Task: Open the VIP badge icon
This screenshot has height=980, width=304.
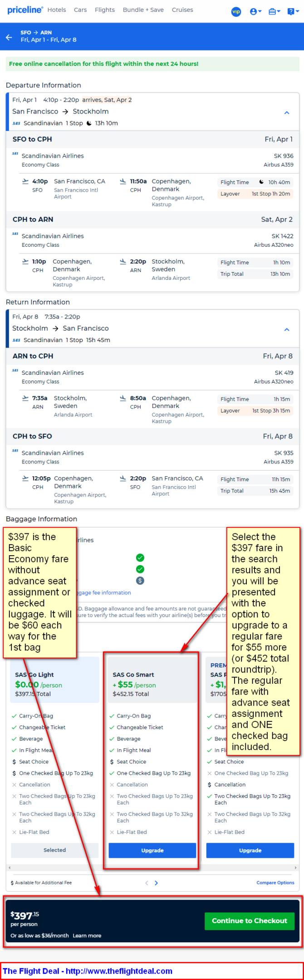Action: click(236, 12)
